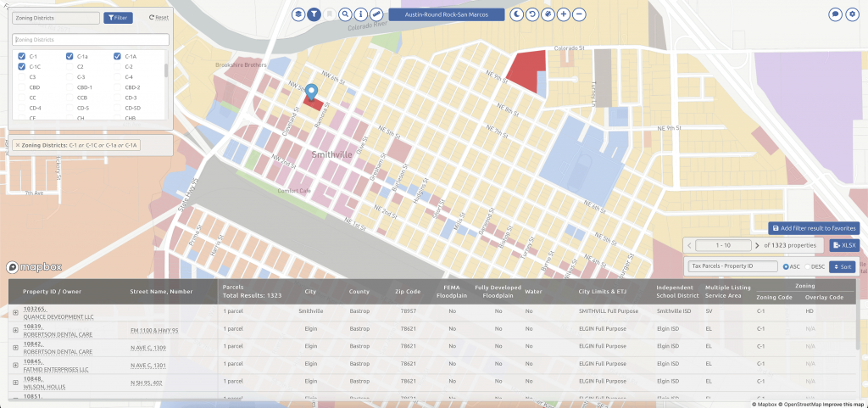Open Tax Parcels - Property ID sort field
The width and height of the screenshot is (868, 408).
733,266
